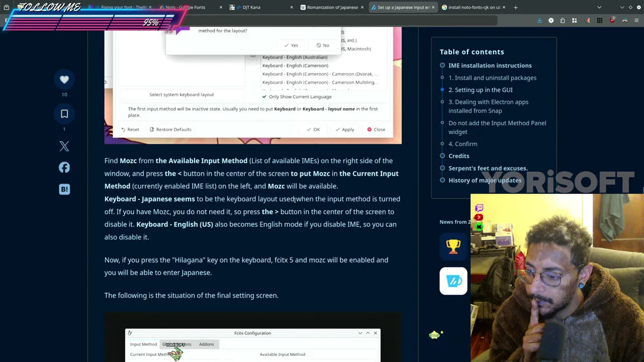Share the article on X
Viewport: 644px width, 362px height.
point(64,146)
